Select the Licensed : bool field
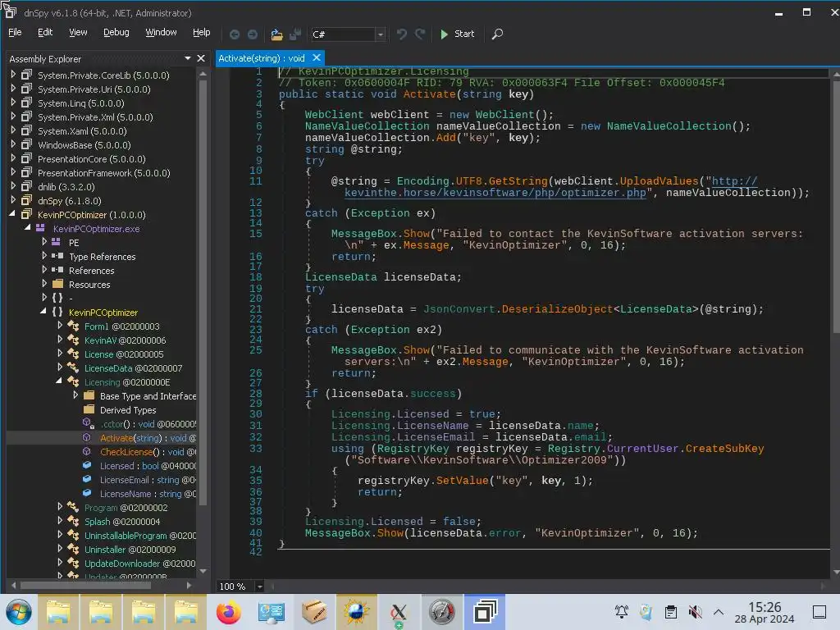The image size is (840, 630). [148, 466]
